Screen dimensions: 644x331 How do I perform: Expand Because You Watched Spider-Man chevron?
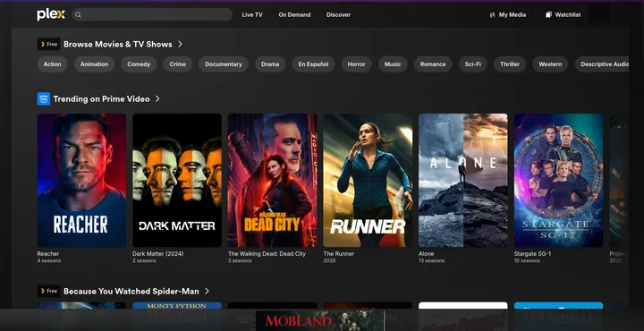207,291
